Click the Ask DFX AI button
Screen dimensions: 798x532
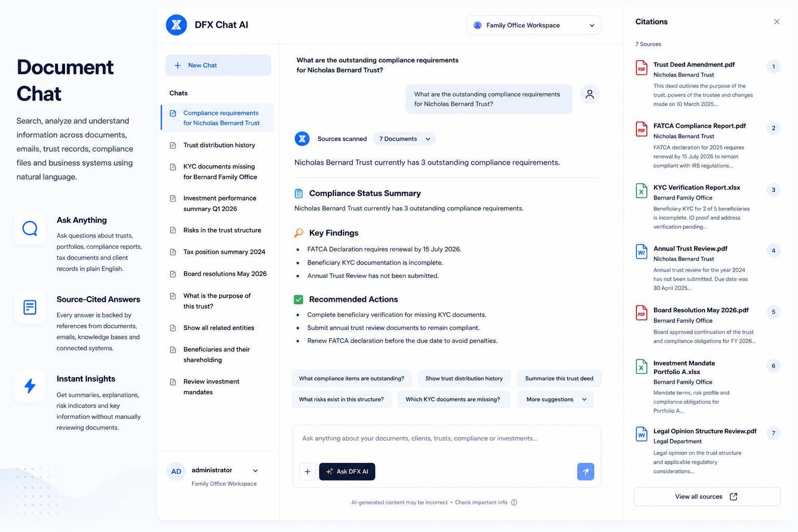347,472
